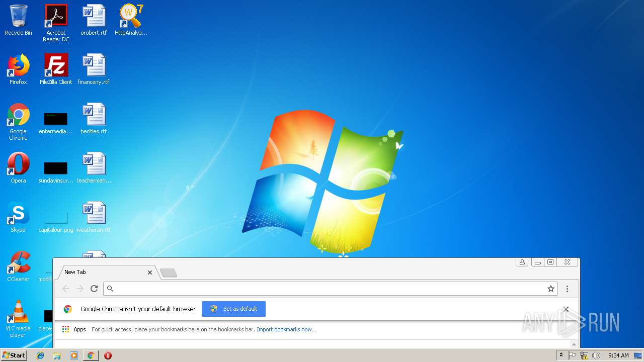Screen dimensions: 644x362
Task: Click Opera icon in taskbar
Action: [x=108, y=355]
